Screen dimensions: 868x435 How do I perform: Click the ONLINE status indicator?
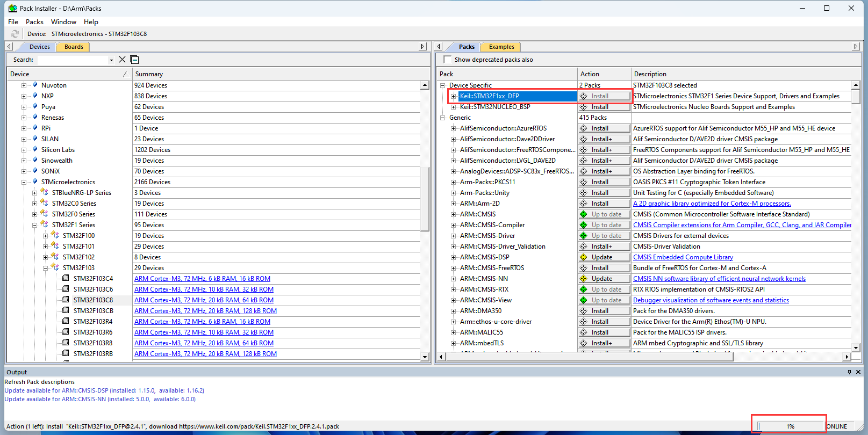point(836,426)
